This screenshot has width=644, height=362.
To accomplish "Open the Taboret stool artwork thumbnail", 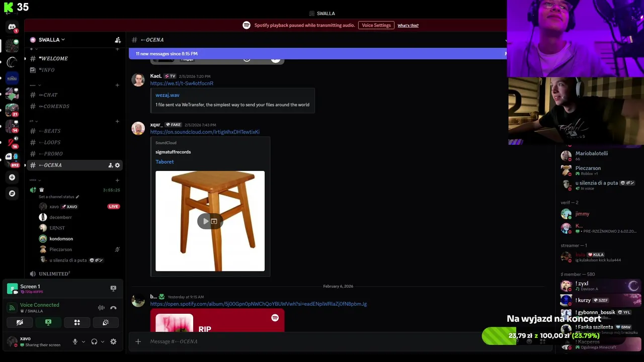I will pyautogui.click(x=210, y=221).
